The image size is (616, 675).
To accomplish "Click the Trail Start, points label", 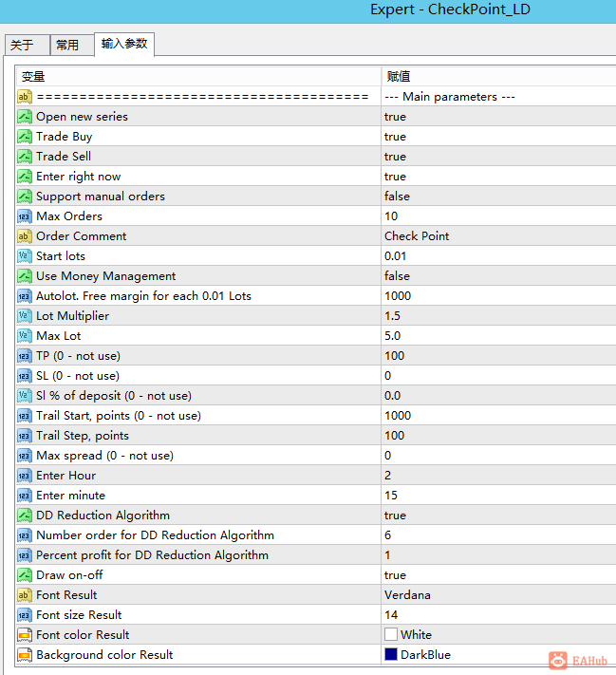I will 119,416.
